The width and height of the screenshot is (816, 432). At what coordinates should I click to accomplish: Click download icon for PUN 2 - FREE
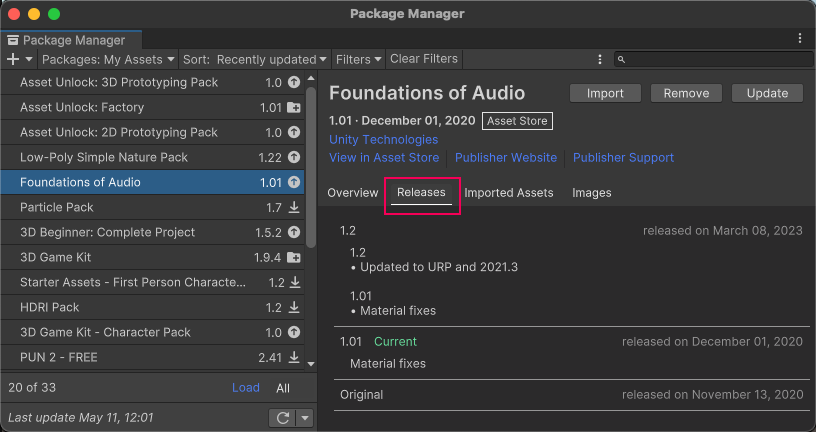click(294, 357)
